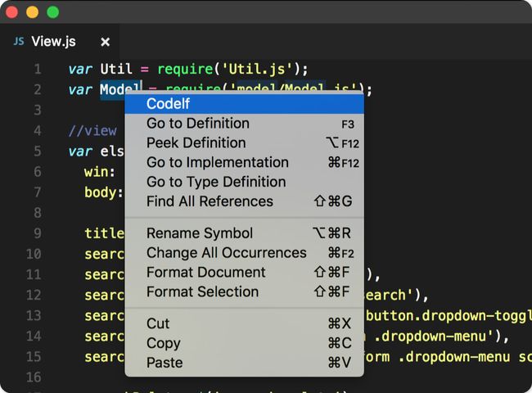
Task: Choose Change All Occurrences
Action: (x=244, y=253)
